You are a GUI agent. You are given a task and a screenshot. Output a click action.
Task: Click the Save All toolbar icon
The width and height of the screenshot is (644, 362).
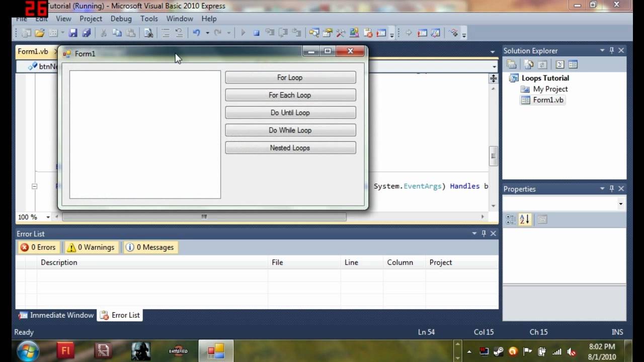(x=87, y=33)
